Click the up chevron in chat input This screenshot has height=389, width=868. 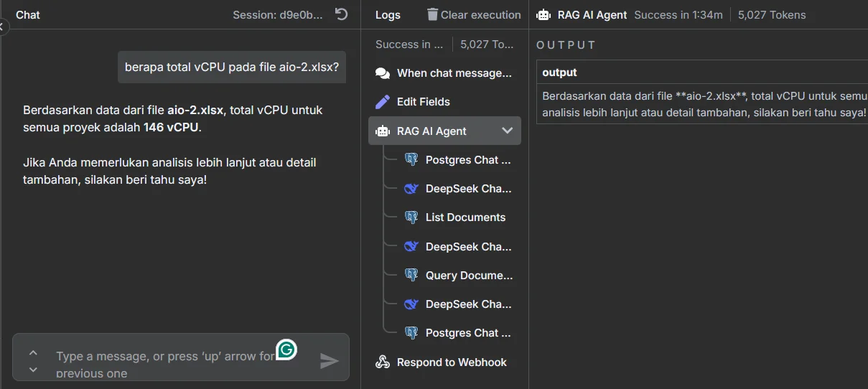point(33,352)
